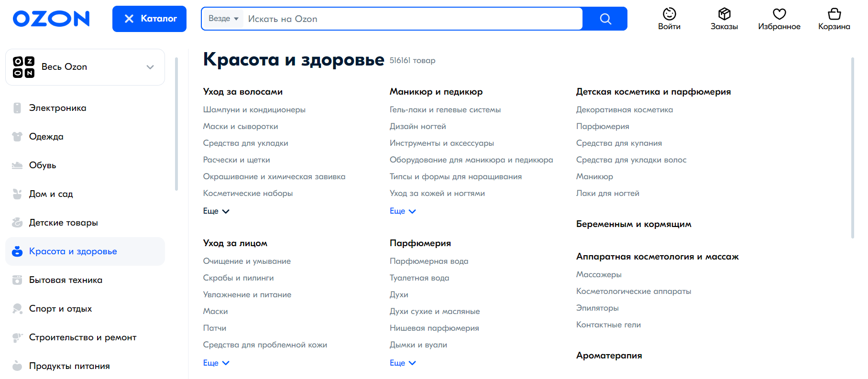868x379 pixels.
Task: Expand Еще under Маникюр и педикюр
Action: click(403, 211)
